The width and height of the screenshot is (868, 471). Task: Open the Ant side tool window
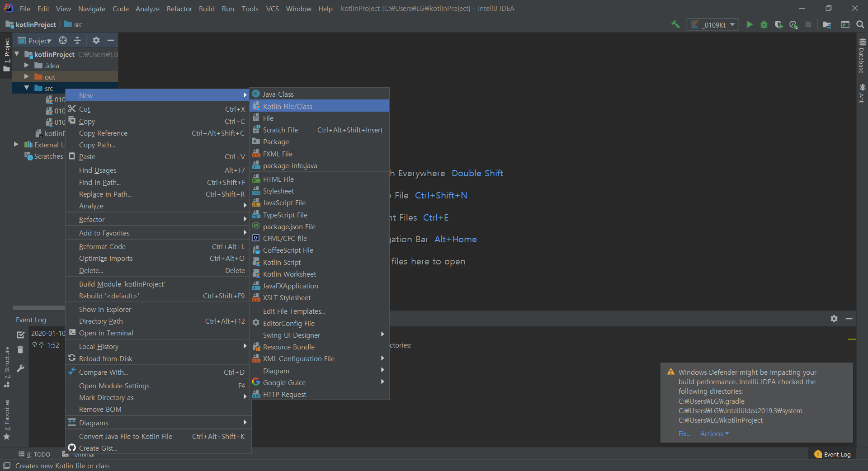[862, 93]
